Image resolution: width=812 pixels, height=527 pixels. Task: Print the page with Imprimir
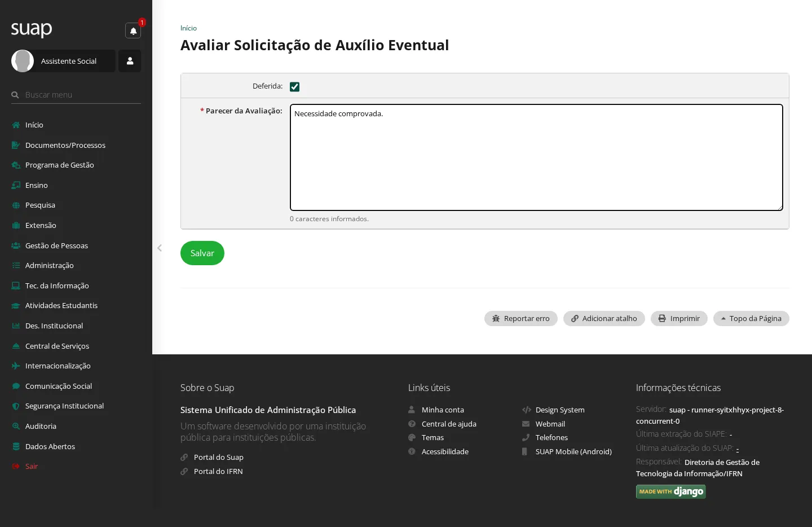[x=679, y=319]
